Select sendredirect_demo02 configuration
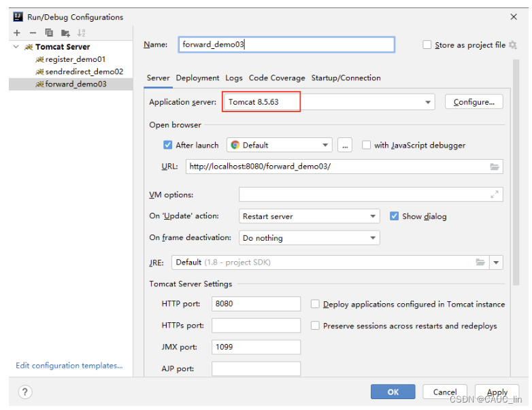The image size is (532, 410). click(71, 71)
